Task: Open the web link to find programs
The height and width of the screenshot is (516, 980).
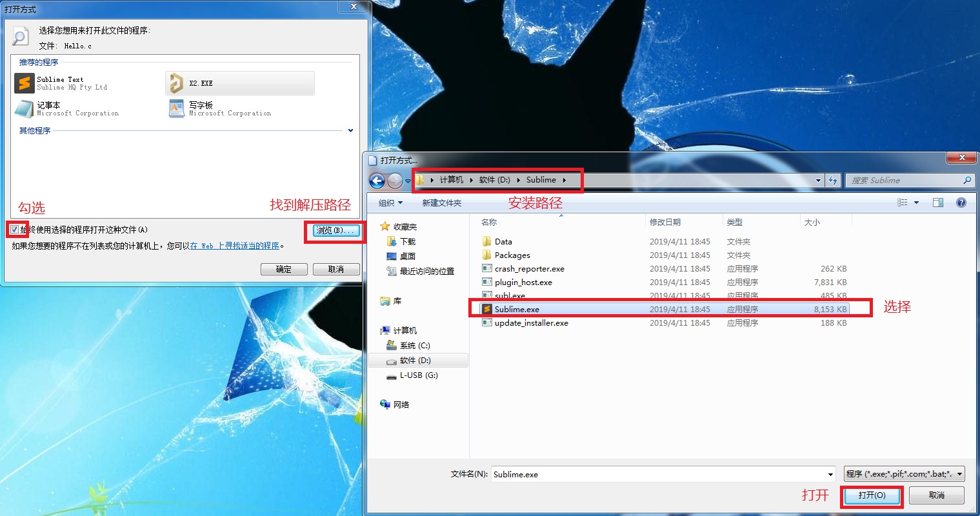Action: pyautogui.click(x=235, y=246)
